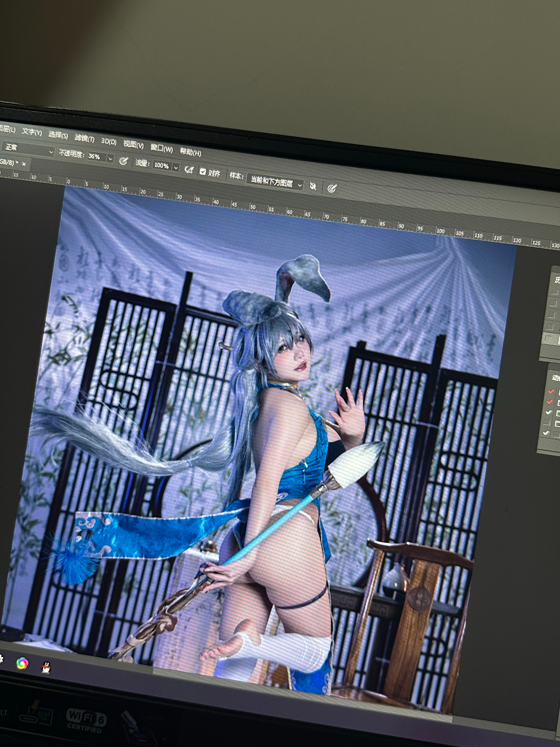Open the settings gear in taskbar
The image size is (560, 747).
pyautogui.click(x=1, y=659)
